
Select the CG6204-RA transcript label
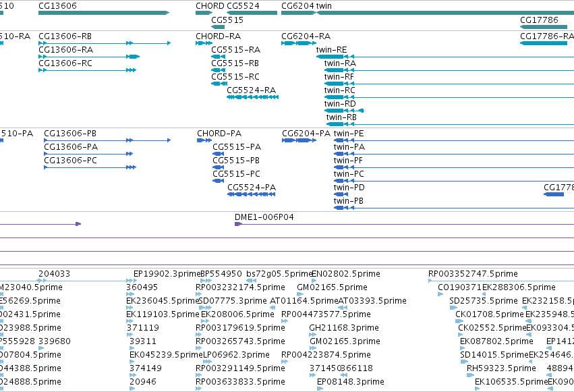point(306,36)
